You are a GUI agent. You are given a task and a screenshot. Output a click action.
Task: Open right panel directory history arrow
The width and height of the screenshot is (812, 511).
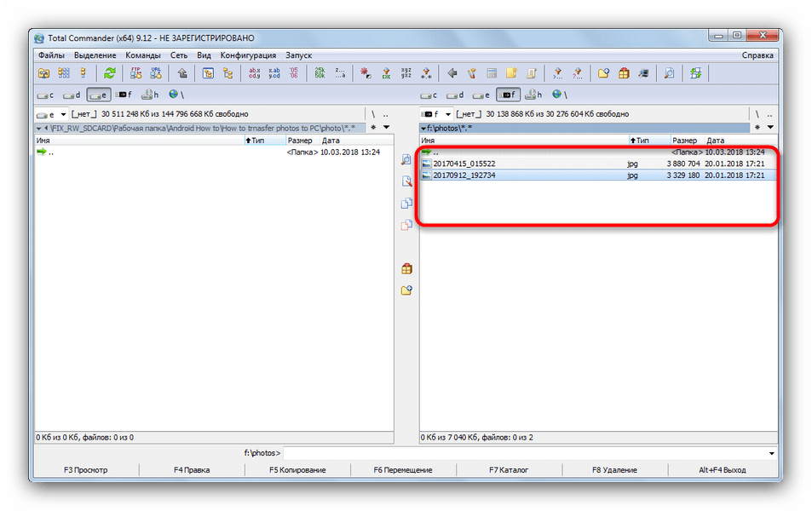[x=770, y=128]
